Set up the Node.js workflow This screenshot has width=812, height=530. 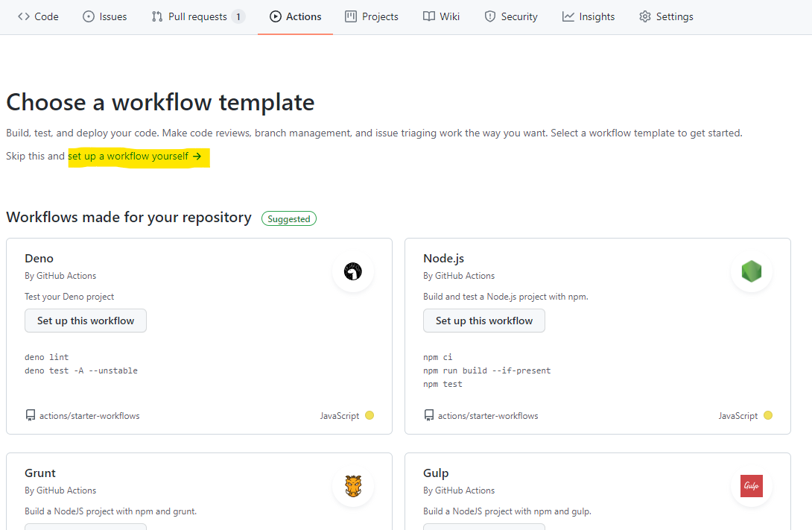pos(484,321)
